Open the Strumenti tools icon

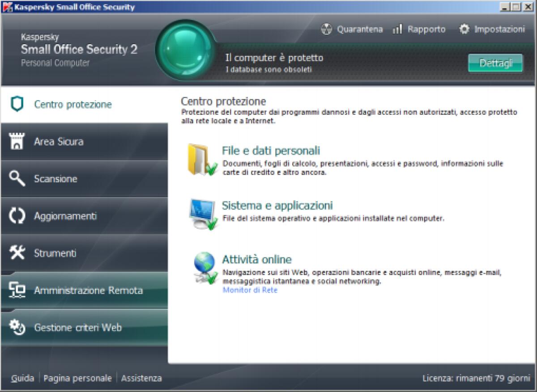pos(17,253)
